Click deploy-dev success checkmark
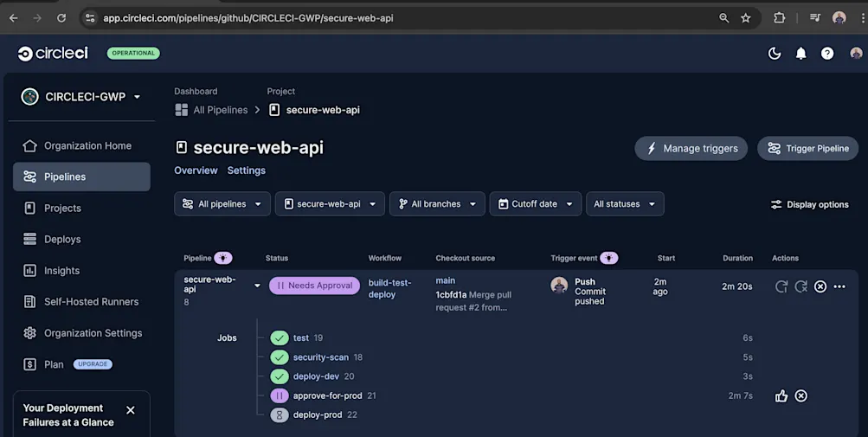This screenshot has width=868, height=437. pyautogui.click(x=279, y=376)
